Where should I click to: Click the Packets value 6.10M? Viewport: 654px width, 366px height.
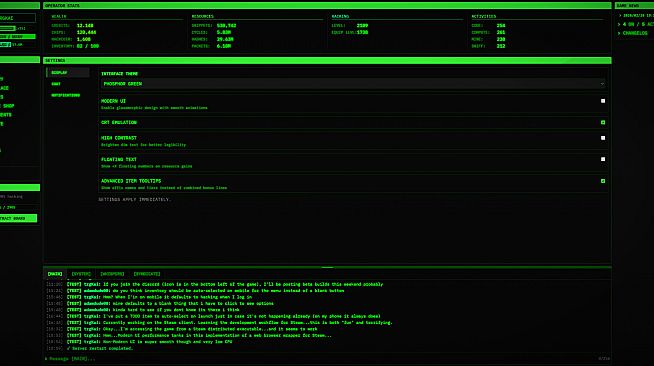[x=224, y=46]
